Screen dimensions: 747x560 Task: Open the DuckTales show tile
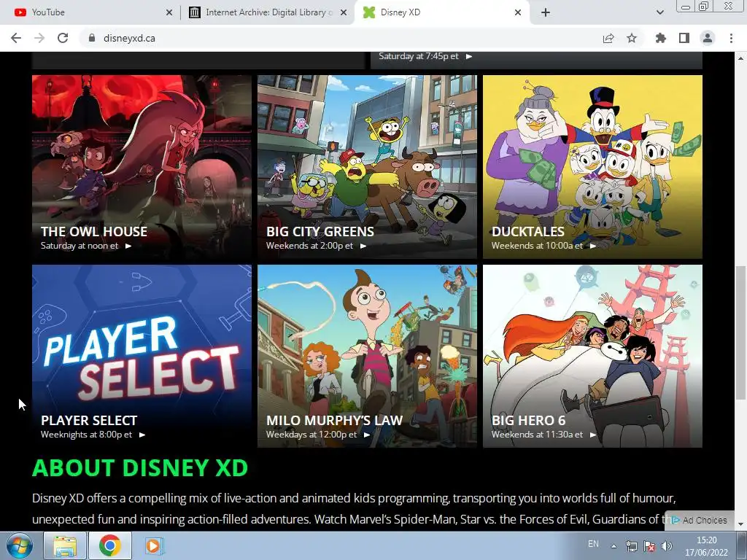point(592,167)
